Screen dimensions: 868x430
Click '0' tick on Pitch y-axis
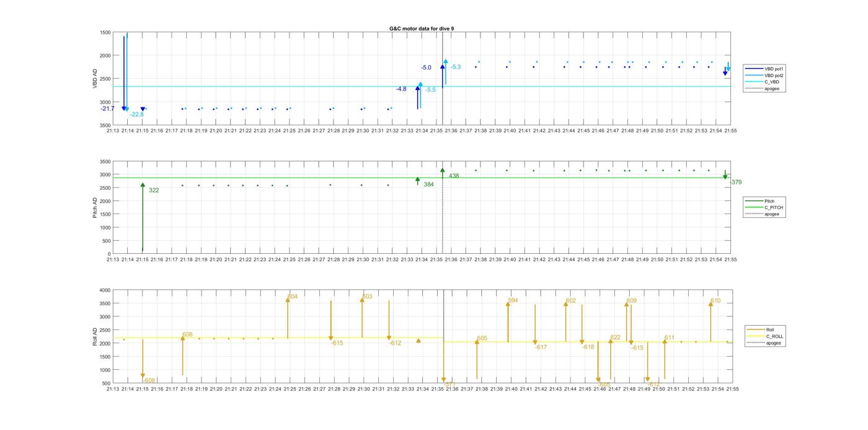tap(110, 254)
